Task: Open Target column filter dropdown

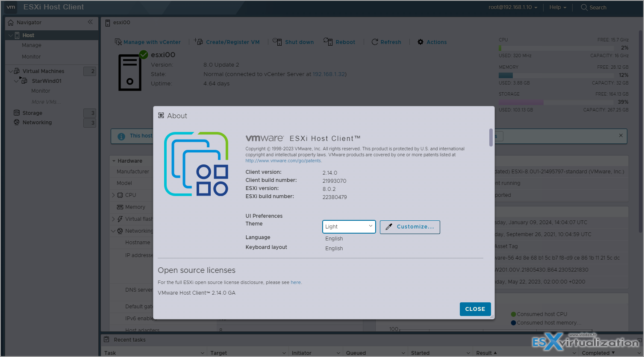Action: tap(284, 353)
